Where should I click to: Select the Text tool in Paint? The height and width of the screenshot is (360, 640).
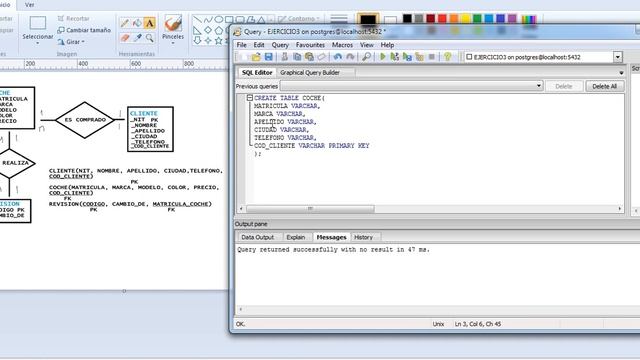pyautogui.click(x=149, y=23)
